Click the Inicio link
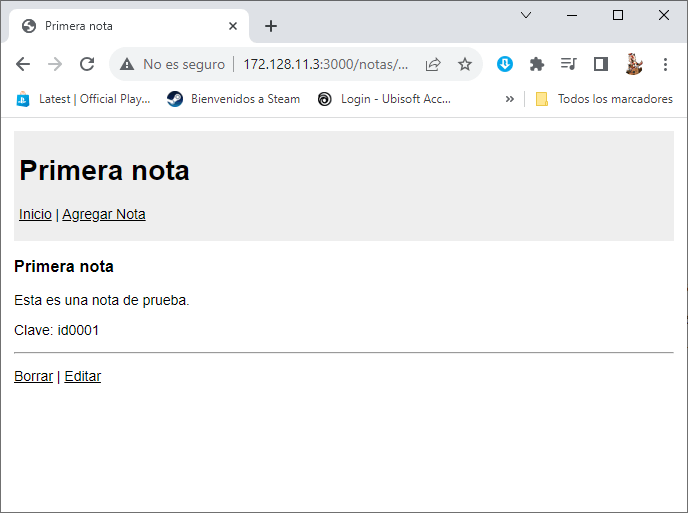 pos(35,214)
